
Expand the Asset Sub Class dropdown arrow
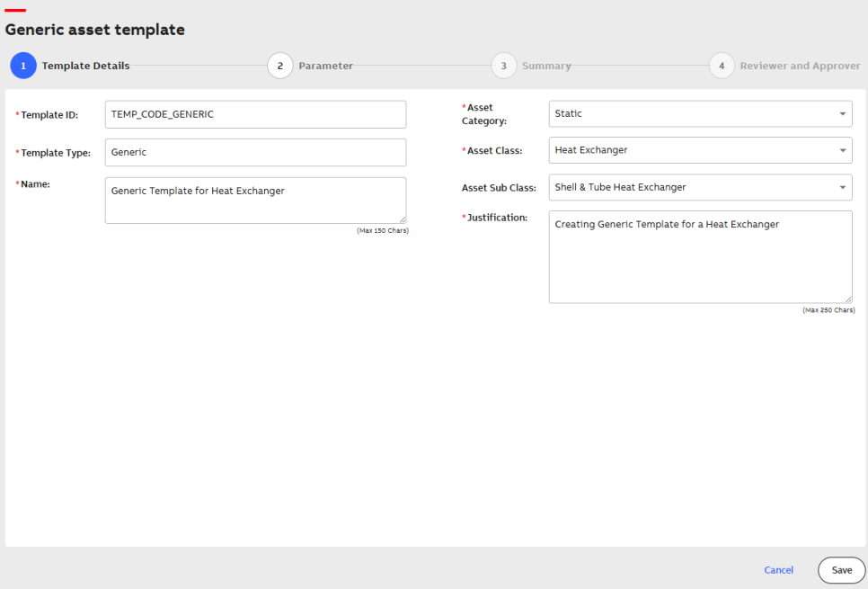click(843, 187)
